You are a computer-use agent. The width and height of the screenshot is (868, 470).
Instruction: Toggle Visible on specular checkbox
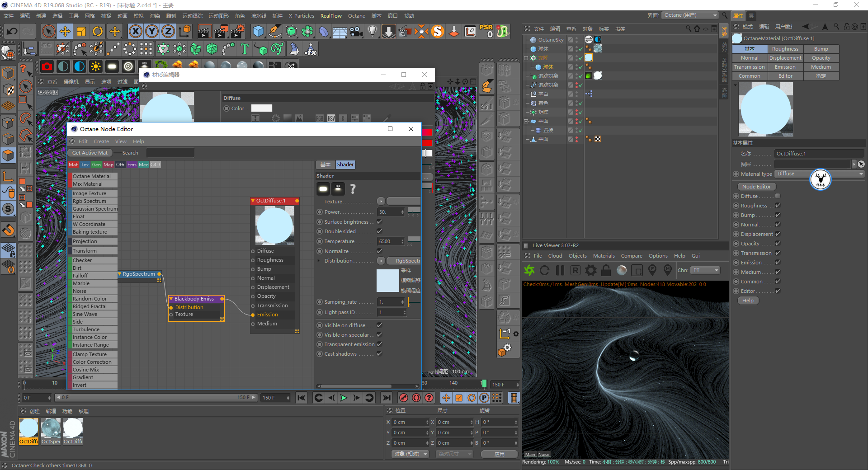point(380,335)
